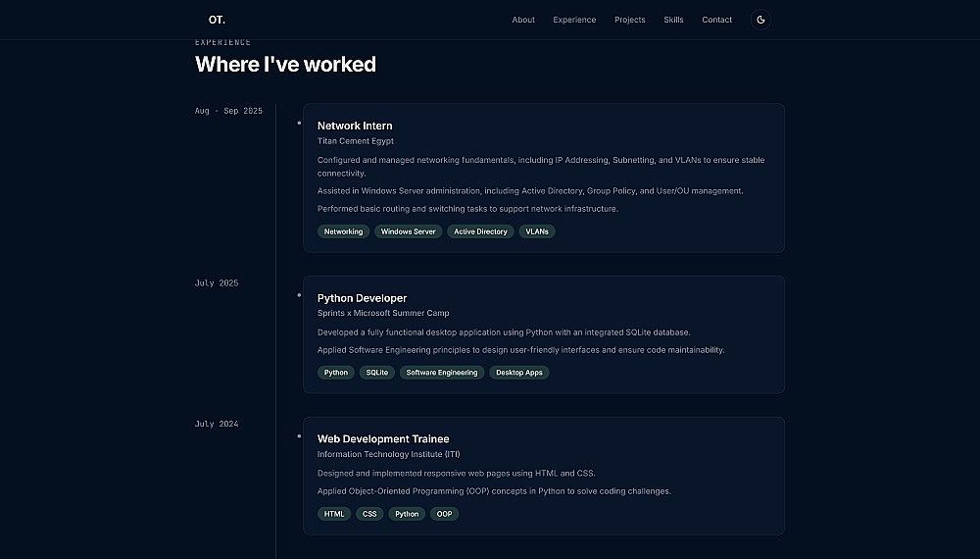980x559 pixels.
Task: Select the Software Engineering tag
Action: (x=442, y=373)
